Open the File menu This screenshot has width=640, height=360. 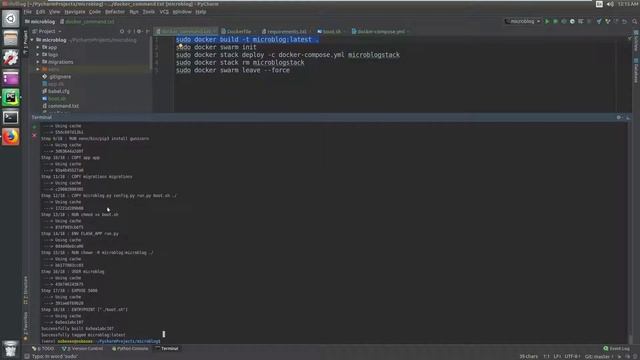(x=27, y=12)
